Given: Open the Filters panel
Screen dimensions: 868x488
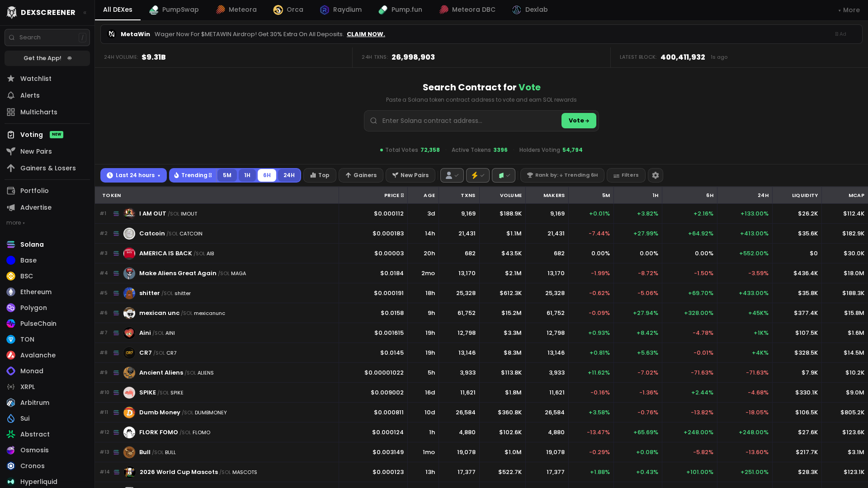Looking at the screenshot, I should tap(626, 175).
